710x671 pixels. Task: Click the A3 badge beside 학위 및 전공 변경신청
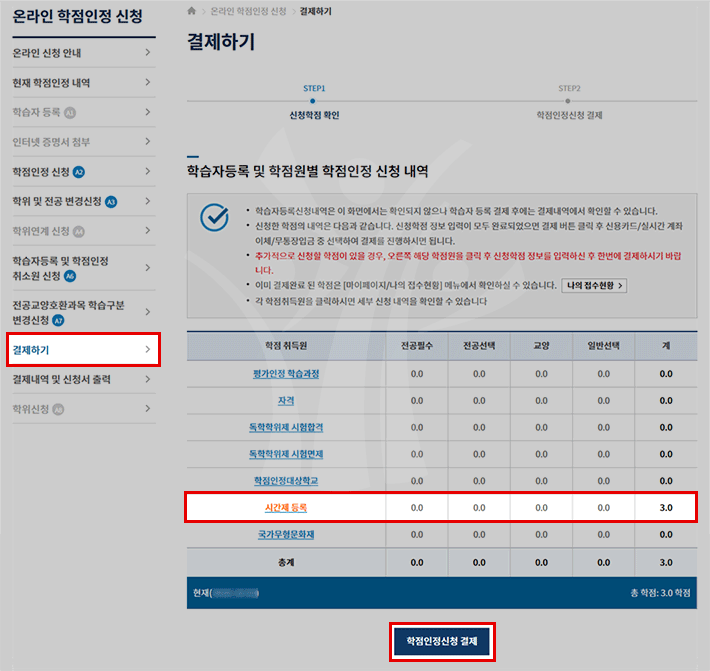[111, 202]
